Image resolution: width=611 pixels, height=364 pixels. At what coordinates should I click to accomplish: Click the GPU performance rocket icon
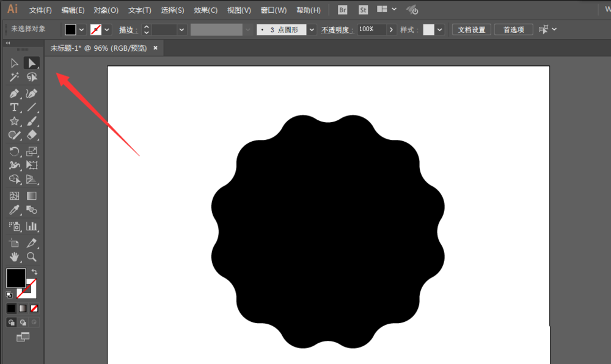click(x=412, y=10)
